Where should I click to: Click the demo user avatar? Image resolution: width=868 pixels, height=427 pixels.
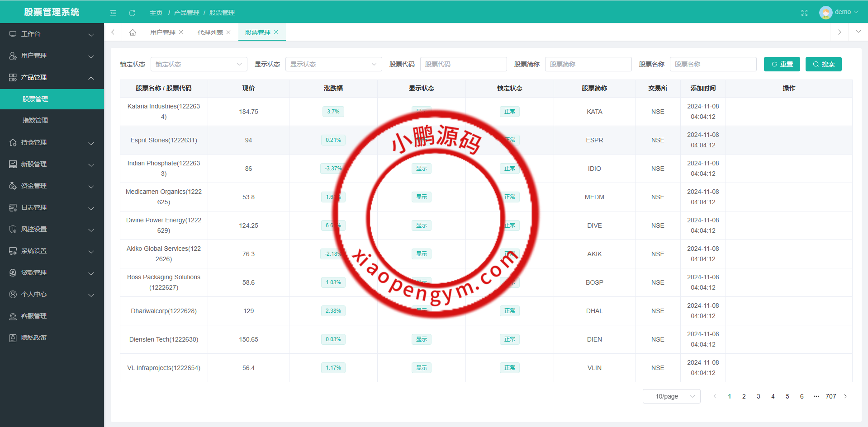click(x=825, y=12)
